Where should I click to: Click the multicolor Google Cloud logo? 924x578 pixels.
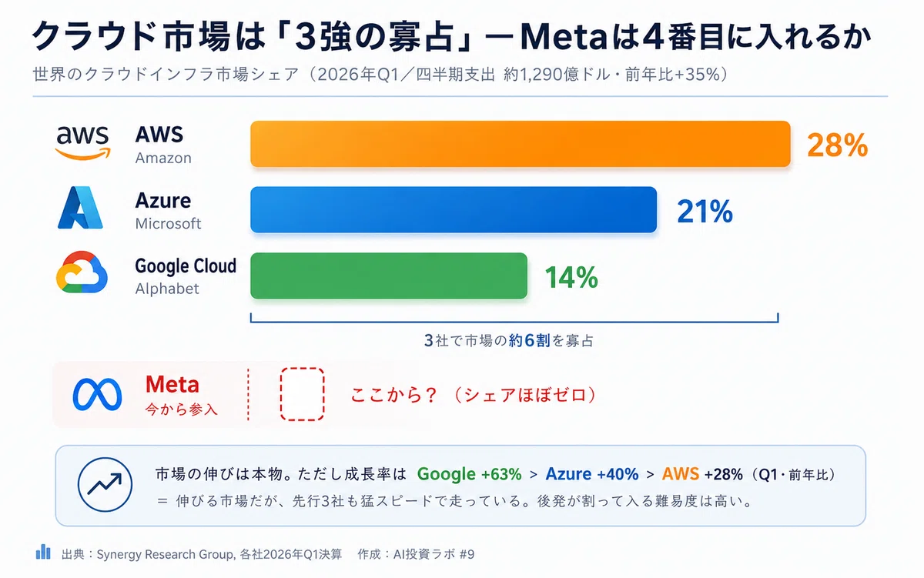pos(82,272)
